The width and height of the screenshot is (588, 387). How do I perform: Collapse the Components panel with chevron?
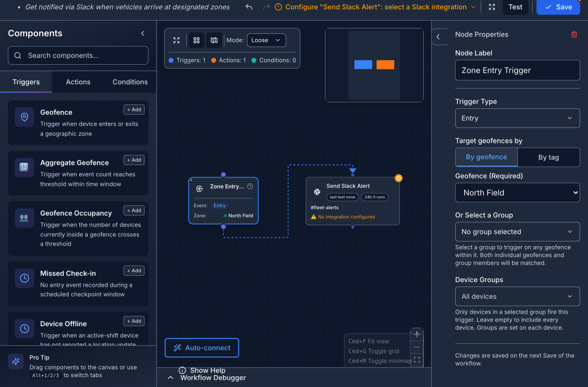click(143, 33)
